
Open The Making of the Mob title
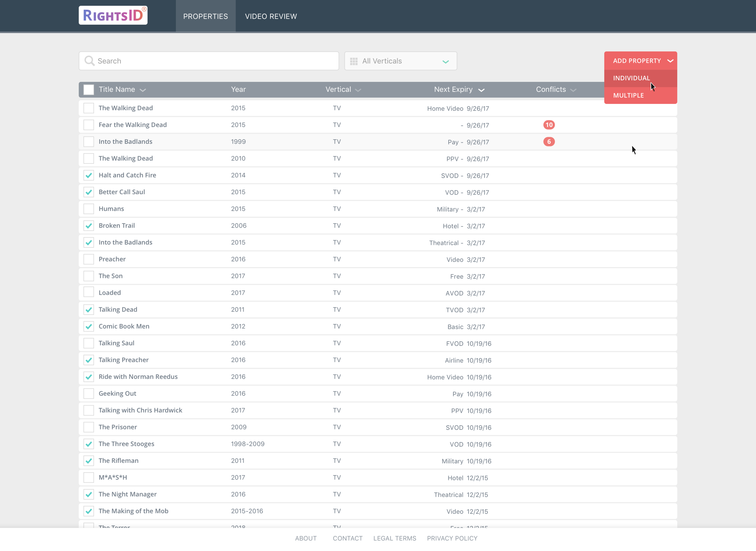point(133,511)
